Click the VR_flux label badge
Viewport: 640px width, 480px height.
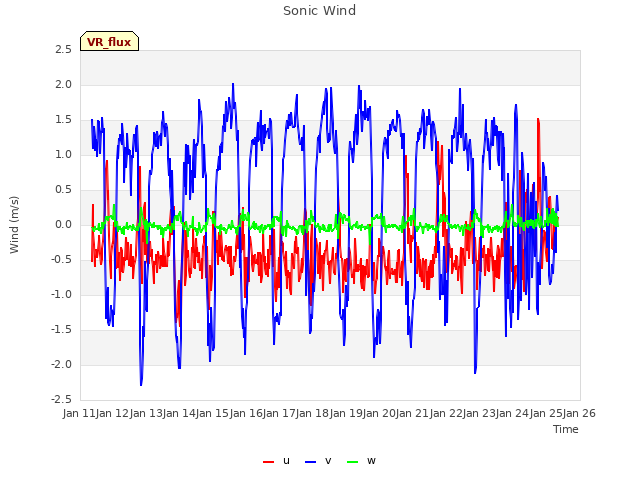point(109,41)
